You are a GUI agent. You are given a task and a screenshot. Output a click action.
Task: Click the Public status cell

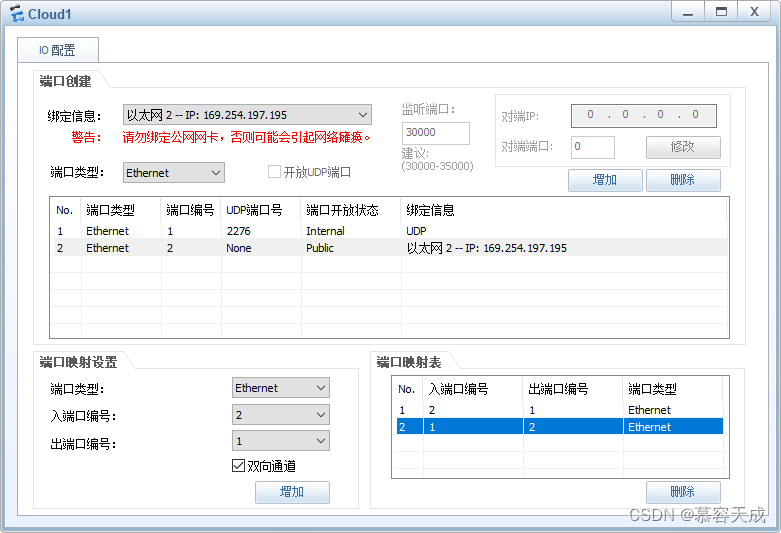click(x=320, y=248)
